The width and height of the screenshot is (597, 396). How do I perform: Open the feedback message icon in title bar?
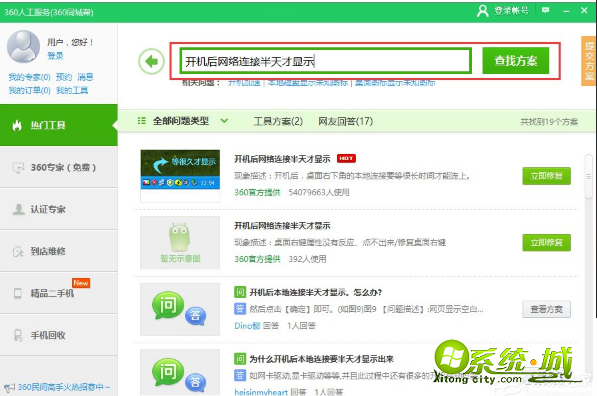[546, 10]
